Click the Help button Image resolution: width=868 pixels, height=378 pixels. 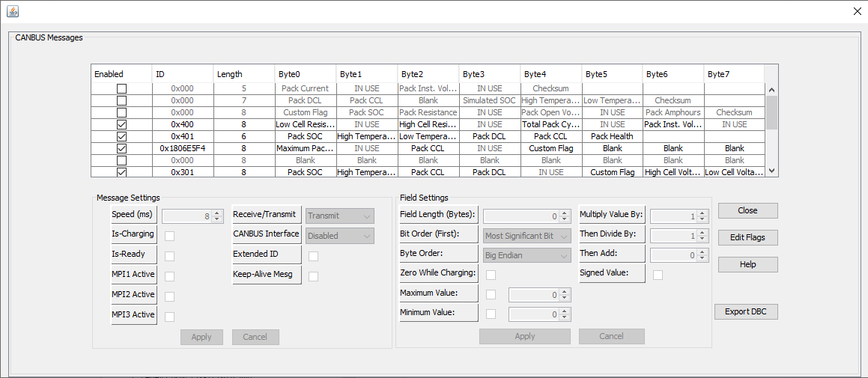coord(747,264)
